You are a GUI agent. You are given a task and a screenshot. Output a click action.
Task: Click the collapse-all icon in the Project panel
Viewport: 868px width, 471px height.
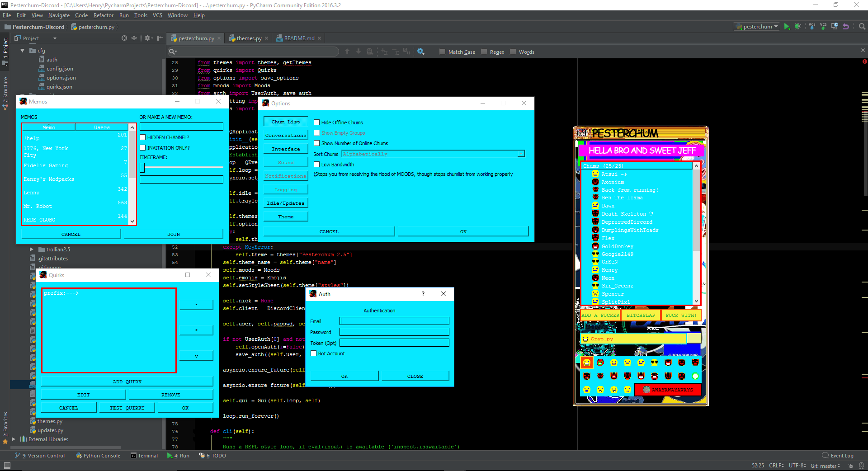tap(134, 38)
